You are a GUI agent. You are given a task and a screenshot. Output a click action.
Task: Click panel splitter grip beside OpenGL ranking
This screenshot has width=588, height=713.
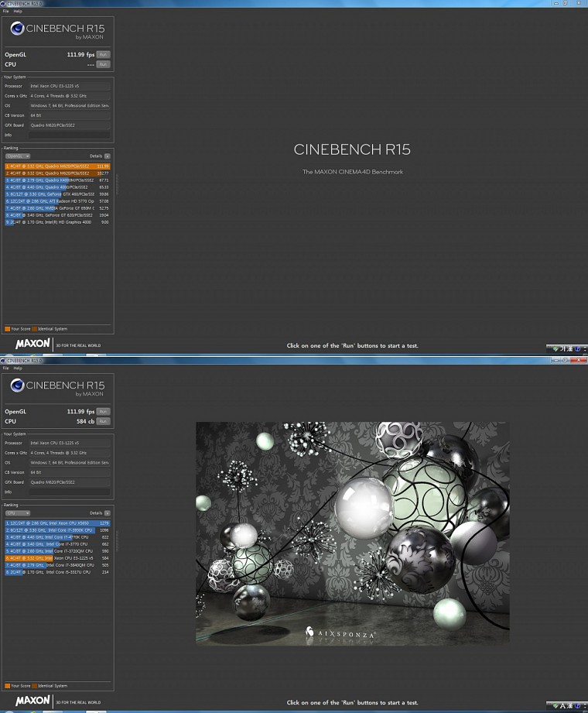tap(116, 184)
